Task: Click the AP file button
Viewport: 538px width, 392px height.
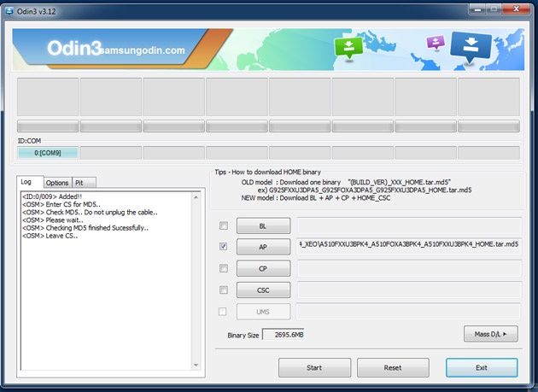Action: coord(263,247)
